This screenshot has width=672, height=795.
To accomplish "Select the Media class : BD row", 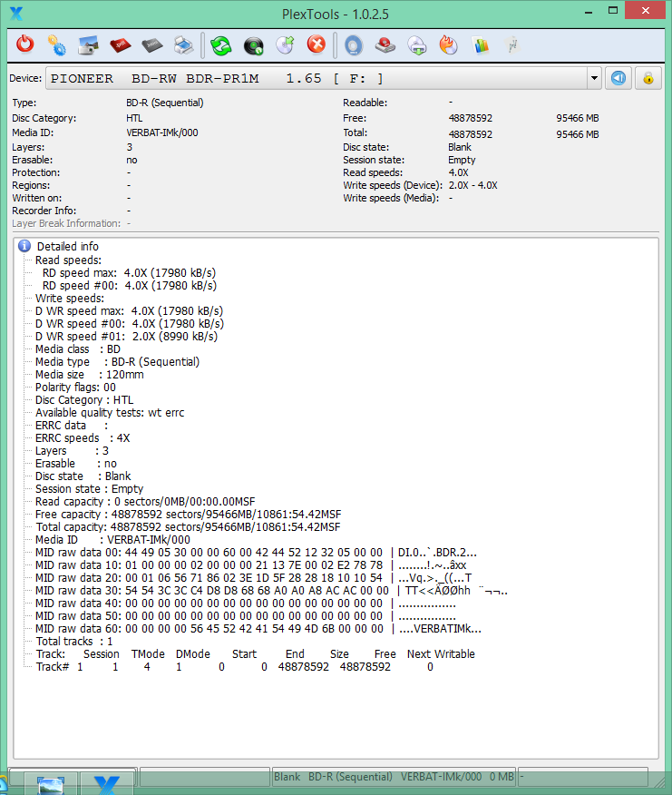I will pyautogui.click(x=78, y=348).
